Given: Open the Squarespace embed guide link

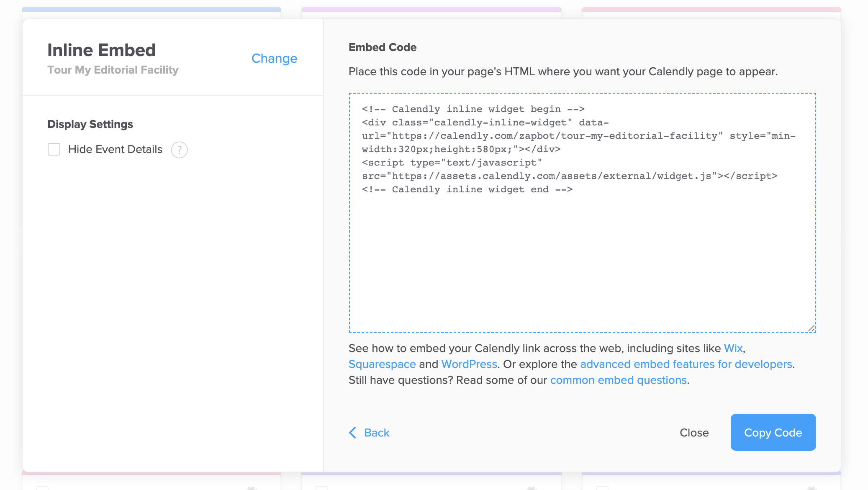Looking at the screenshot, I should (x=382, y=364).
